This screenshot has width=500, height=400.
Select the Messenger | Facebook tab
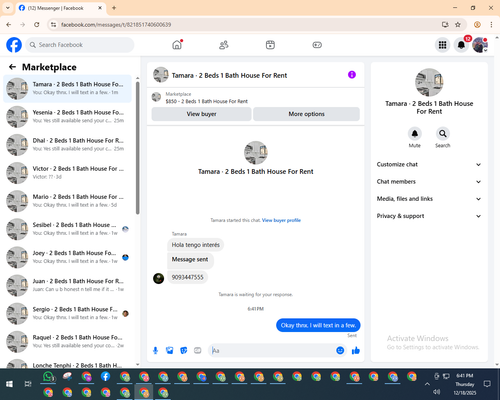coord(60,8)
